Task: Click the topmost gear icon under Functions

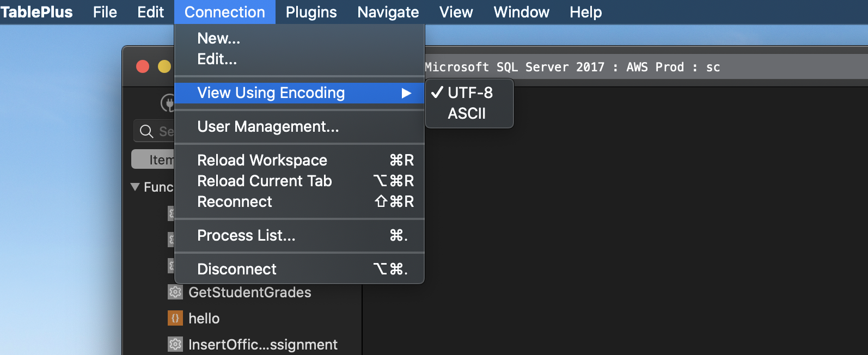Action: coord(172,213)
